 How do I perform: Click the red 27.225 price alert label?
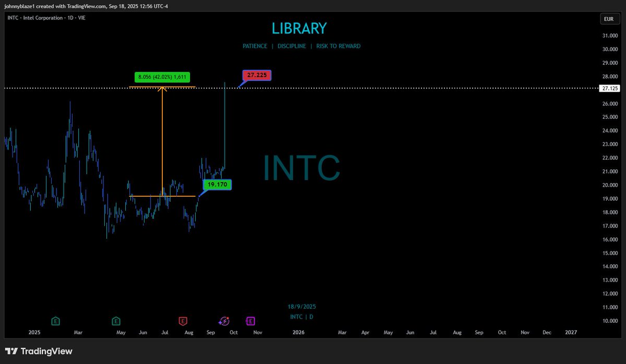click(256, 75)
